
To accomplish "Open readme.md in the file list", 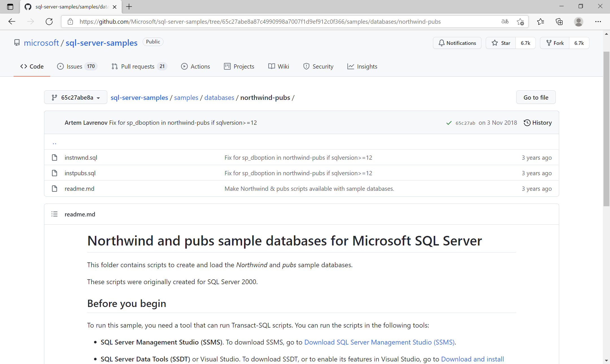I will 79,188.
